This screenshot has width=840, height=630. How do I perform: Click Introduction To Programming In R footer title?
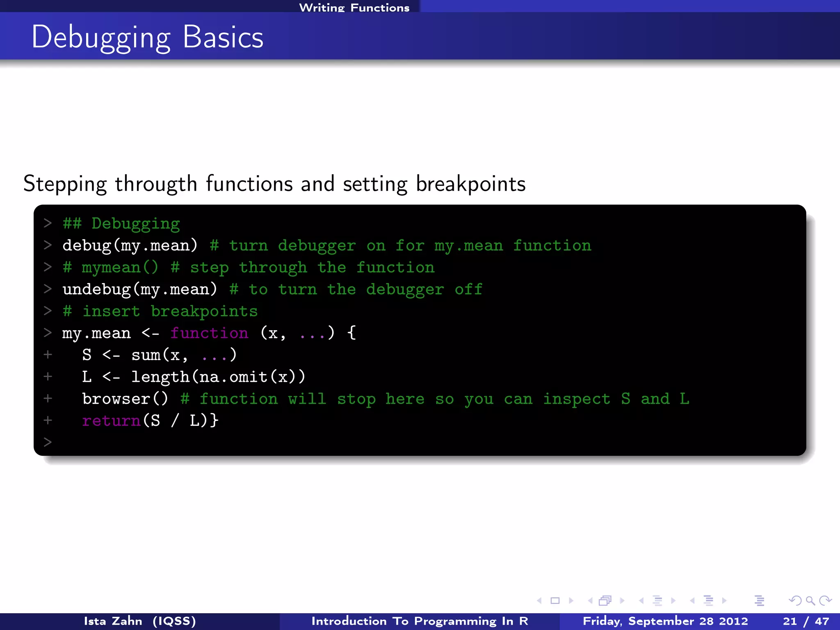(x=420, y=621)
